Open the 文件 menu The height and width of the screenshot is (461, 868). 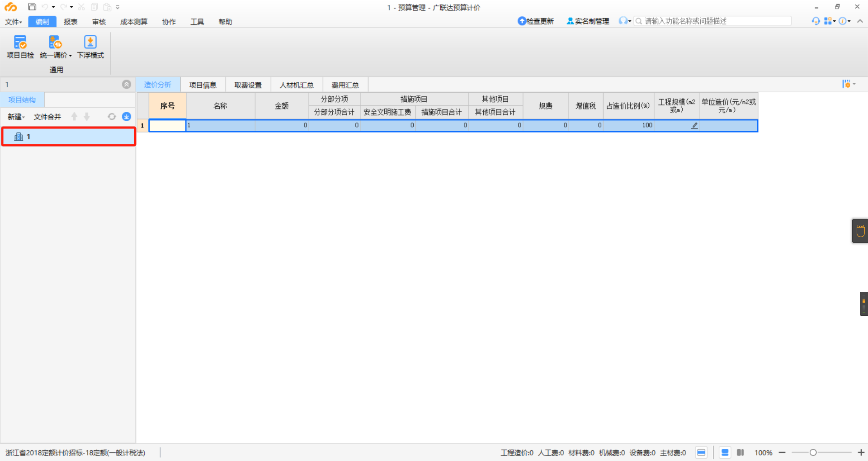click(x=14, y=22)
